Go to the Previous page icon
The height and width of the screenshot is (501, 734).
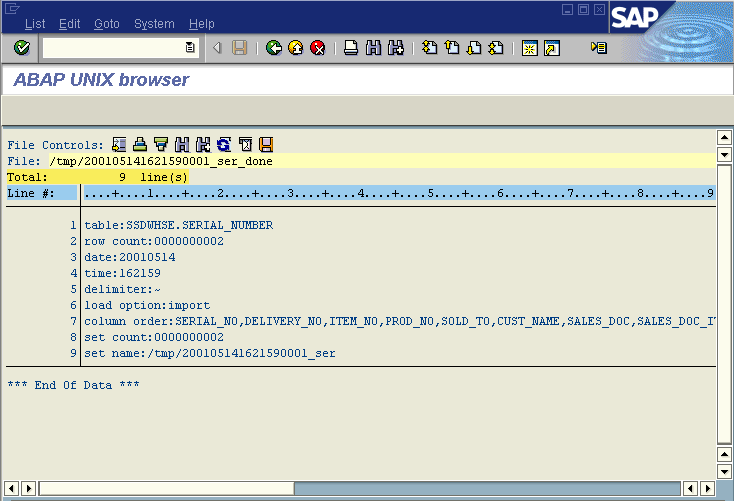point(452,48)
